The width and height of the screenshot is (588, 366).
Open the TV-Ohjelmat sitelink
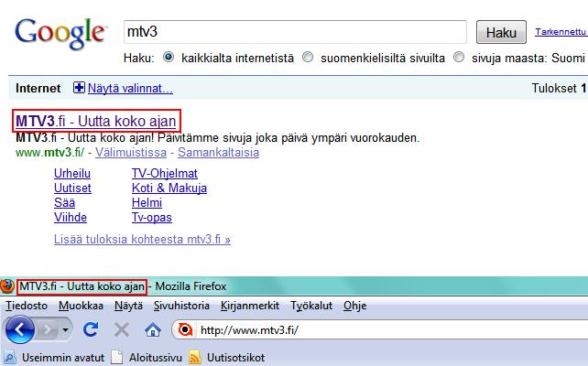[165, 174]
